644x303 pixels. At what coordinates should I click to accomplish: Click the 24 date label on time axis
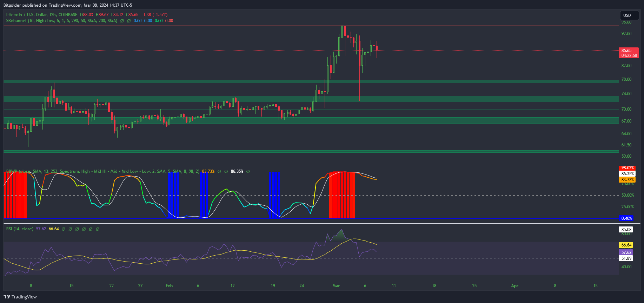301,286
